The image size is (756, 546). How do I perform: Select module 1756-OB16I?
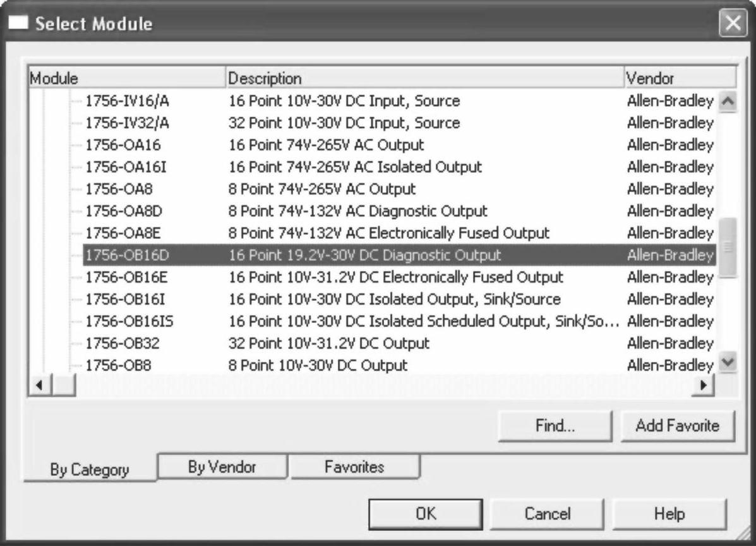[125, 299]
